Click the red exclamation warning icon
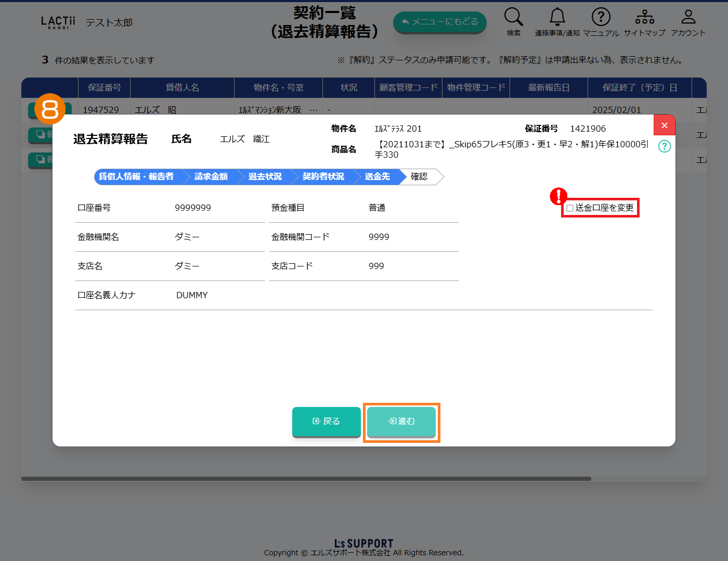Screen dimensions: 728x561 click(558, 196)
